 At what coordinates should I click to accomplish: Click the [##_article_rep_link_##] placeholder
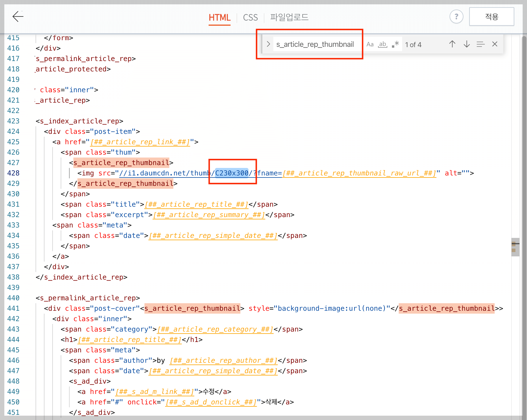click(x=140, y=142)
